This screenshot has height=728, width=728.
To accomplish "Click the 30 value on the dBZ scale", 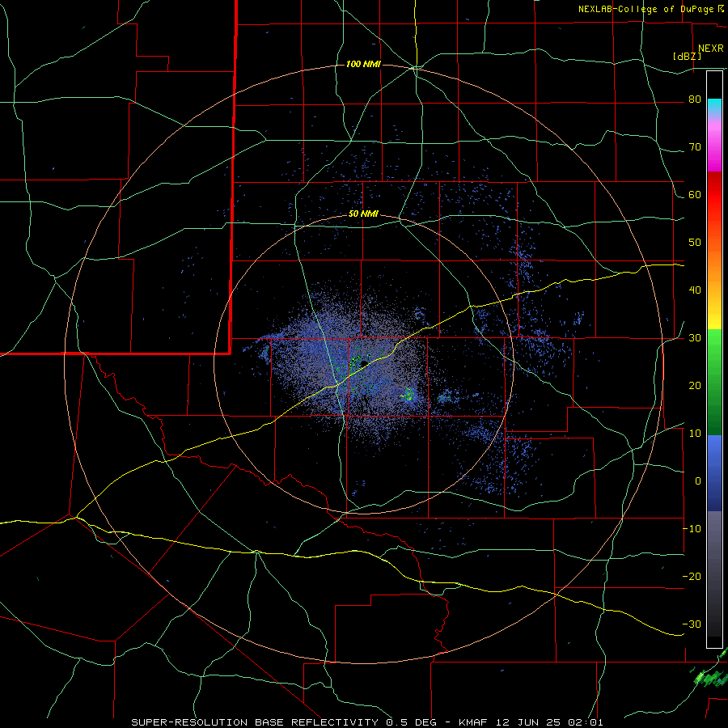I will click(695, 338).
